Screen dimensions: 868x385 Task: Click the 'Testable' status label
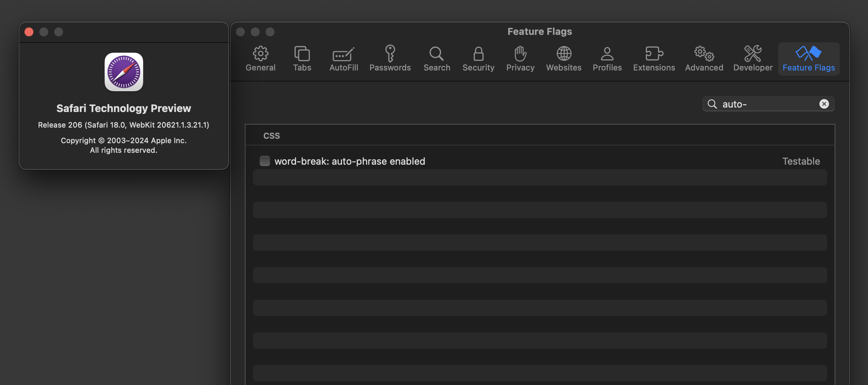pyautogui.click(x=801, y=161)
